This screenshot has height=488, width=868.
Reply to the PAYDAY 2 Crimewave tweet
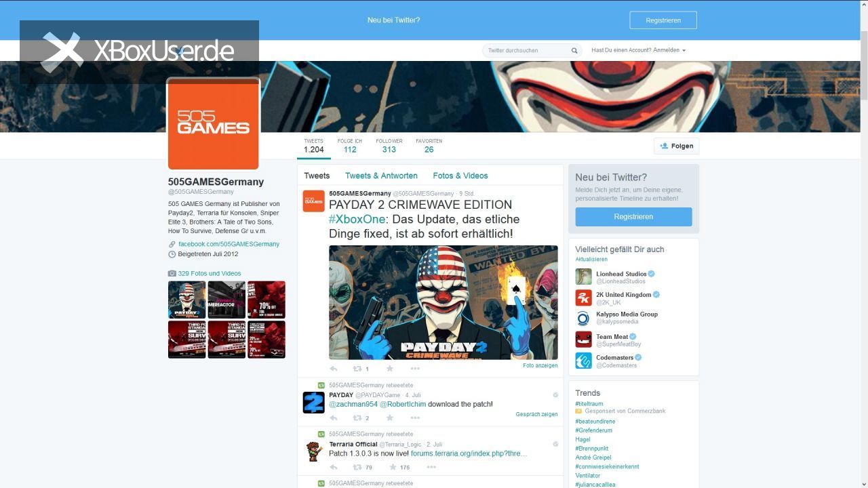pyautogui.click(x=333, y=369)
